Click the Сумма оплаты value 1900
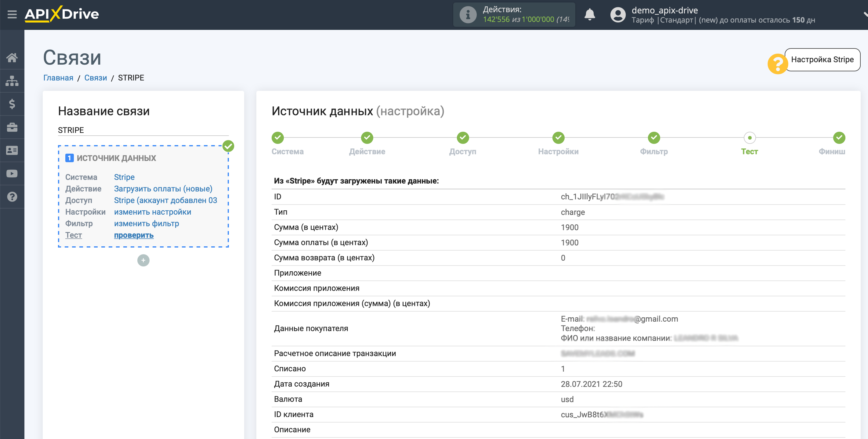This screenshot has width=868, height=439. pyautogui.click(x=570, y=243)
